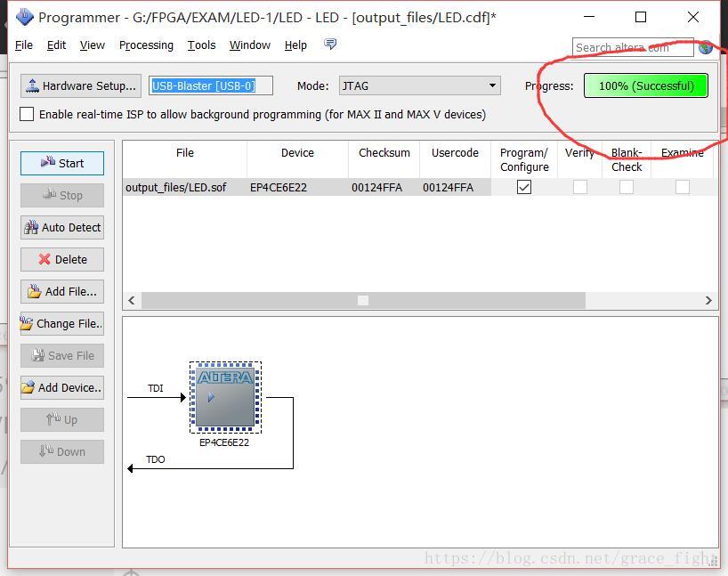This screenshot has width=728, height=576.
Task: Open the Add File dialog
Action: click(61, 291)
